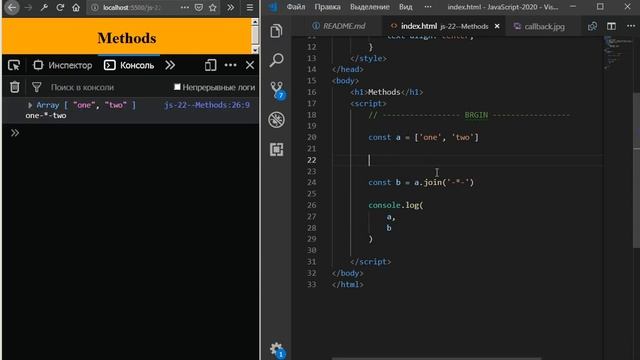The width and height of the screenshot is (640, 360).
Task: Open the Файл menu
Action: pyautogui.click(x=296, y=7)
